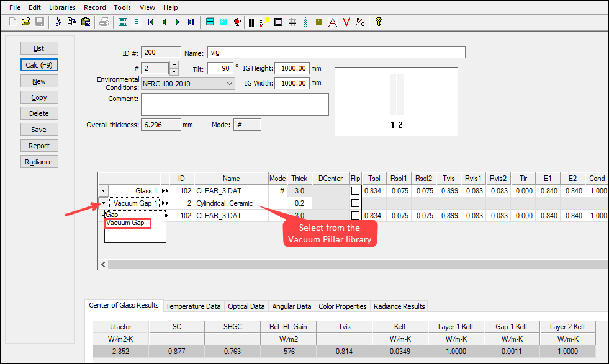
Task: Click the horizontal scrollbar under layer table
Action: coord(354,265)
